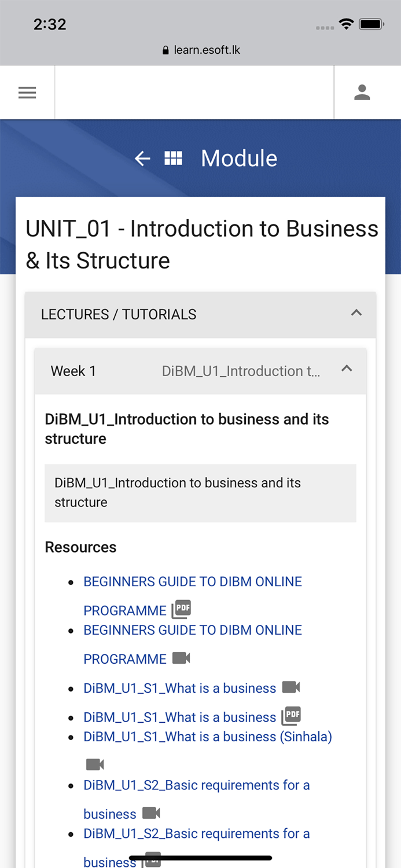The image size is (401, 868).
Task: Open PDF icon for What is a business
Action: tap(291, 716)
